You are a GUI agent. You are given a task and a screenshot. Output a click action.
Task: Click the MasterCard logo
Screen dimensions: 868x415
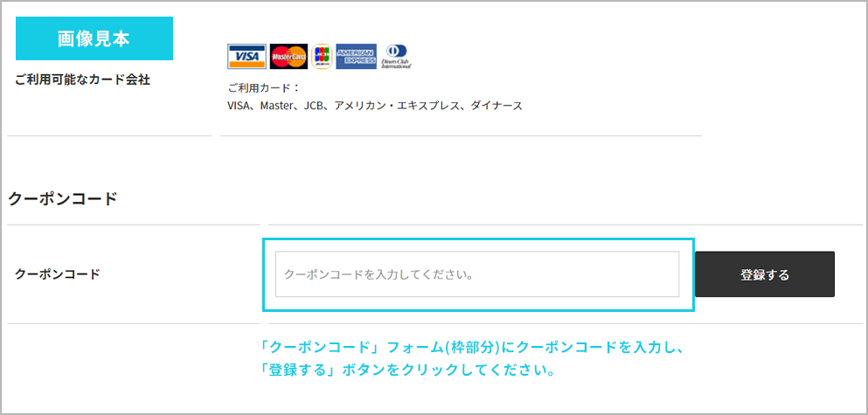pyautogui.click(x=289, y=57)
